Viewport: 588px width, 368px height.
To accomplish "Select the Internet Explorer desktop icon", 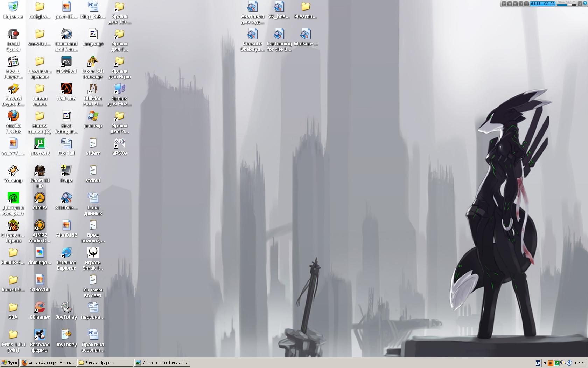I will point(66,253).
